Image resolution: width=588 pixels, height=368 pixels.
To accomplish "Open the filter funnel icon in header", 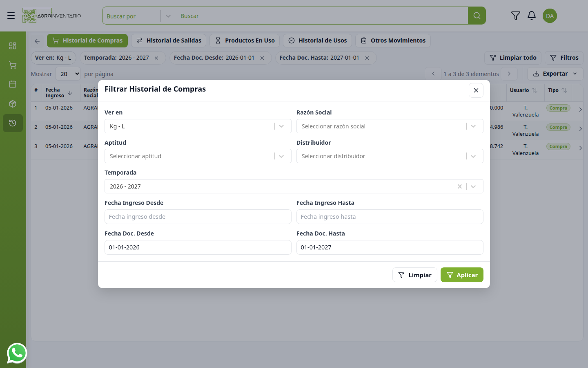I will point(516,16).
